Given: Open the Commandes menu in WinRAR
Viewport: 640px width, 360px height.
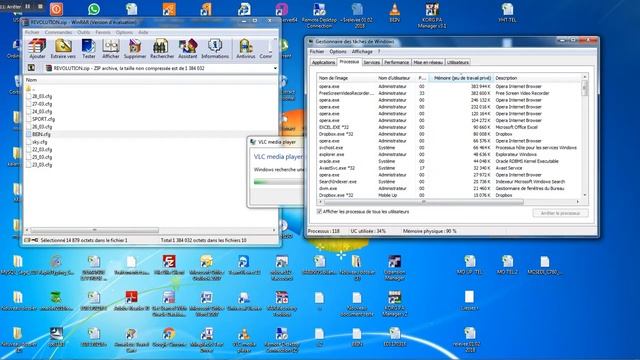Looking at the screenshot, I should [58, 32].
